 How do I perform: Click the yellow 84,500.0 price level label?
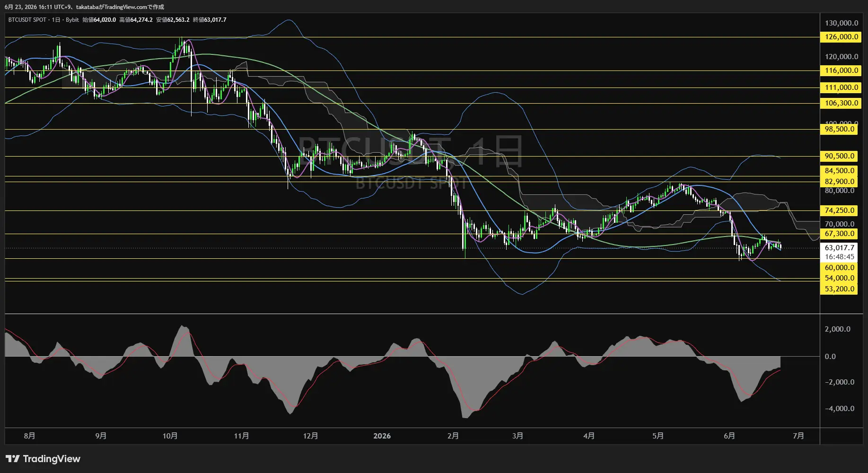[839, 171]
